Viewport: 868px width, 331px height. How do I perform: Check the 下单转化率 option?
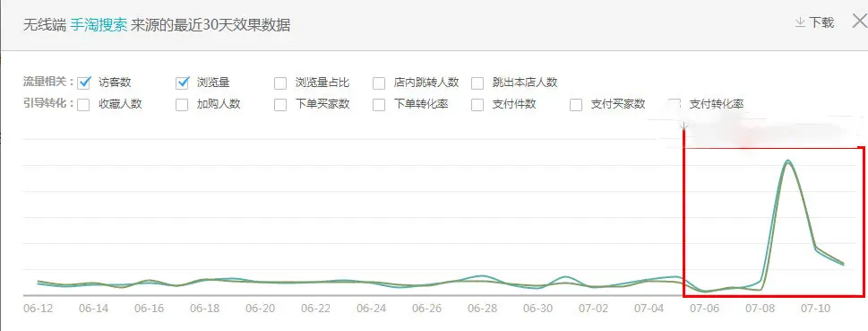379,104
